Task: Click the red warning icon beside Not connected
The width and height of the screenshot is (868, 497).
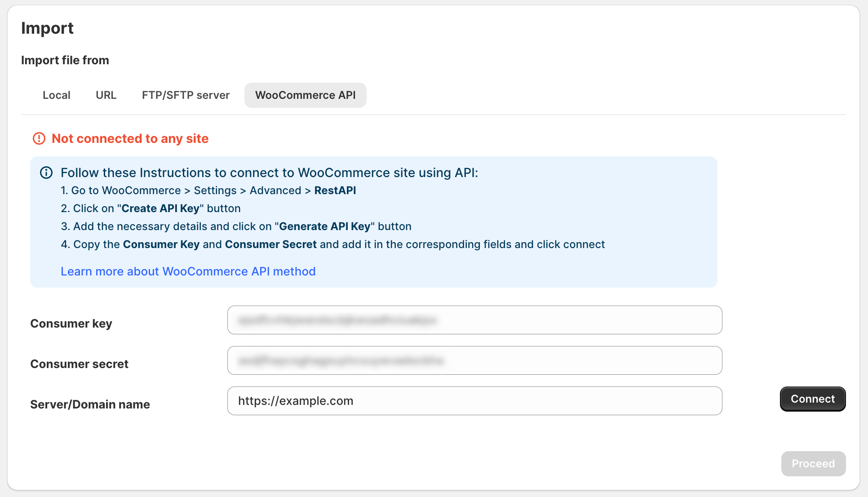Action: coord(39,138)
